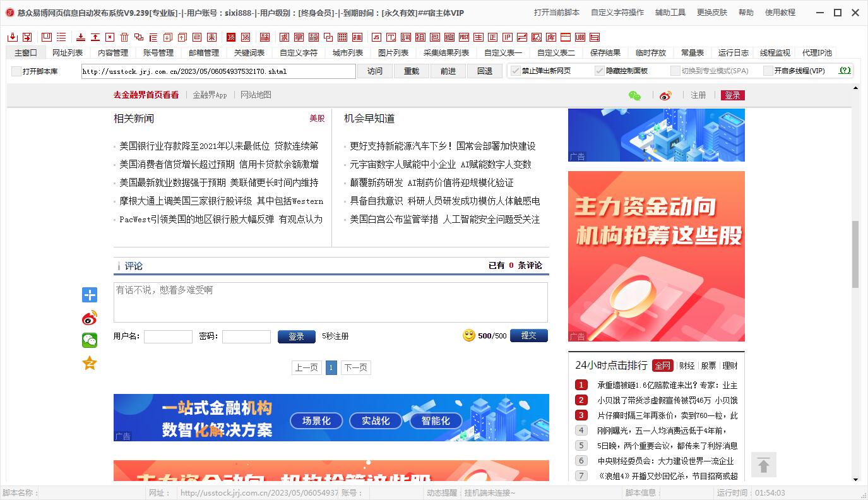
Task: Switch to the 账号管理 tab
Action: (x=158, y=53)
